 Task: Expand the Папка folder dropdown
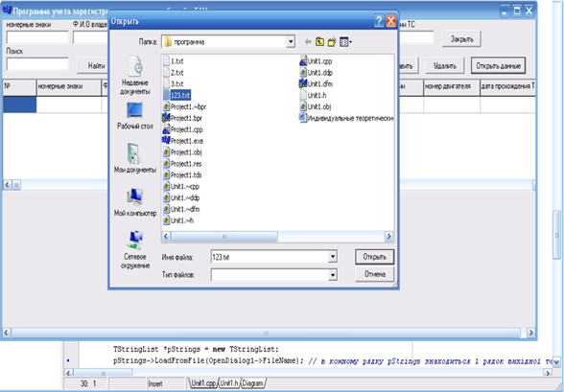291,42
